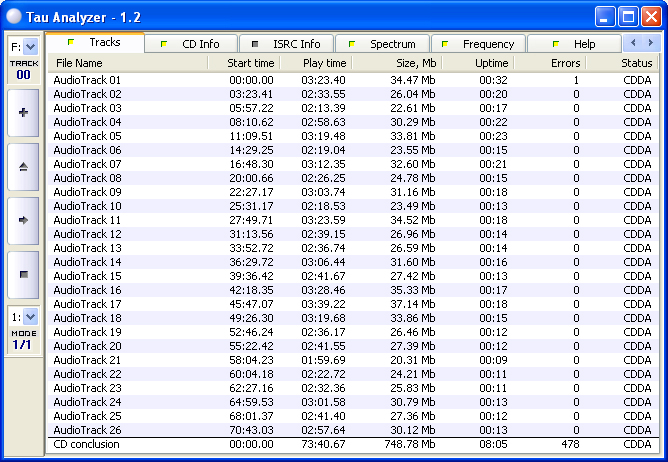Image resolution: width=668 pixels, height=462 pixels.
Task: Open the Frequency tab
Action: coord(480,44)
